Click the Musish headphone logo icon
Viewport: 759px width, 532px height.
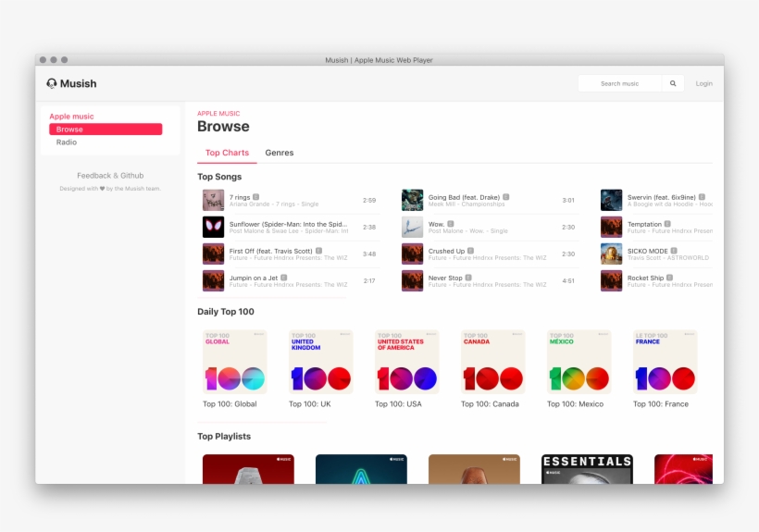[x=51, y=83]
